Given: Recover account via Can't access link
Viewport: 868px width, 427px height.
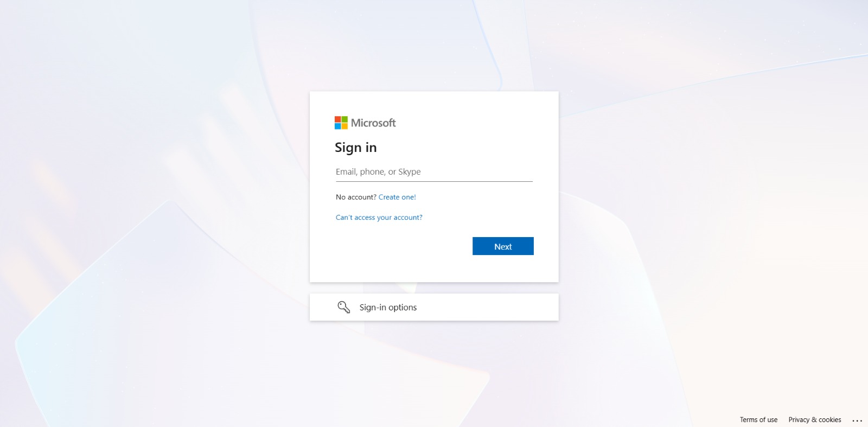Looking at the screenshot, I should coord(379,217).
